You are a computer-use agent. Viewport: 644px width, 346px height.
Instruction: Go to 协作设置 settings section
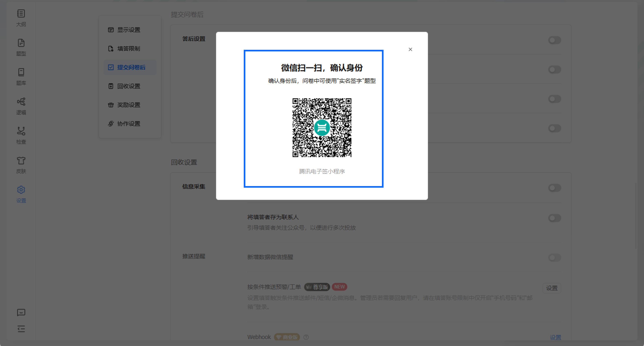tap(130, 124)
